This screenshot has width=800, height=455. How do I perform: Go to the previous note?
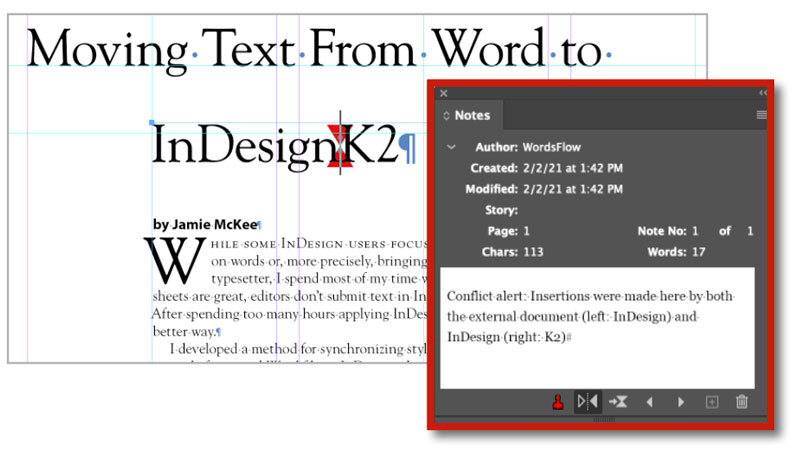point(649,402)
